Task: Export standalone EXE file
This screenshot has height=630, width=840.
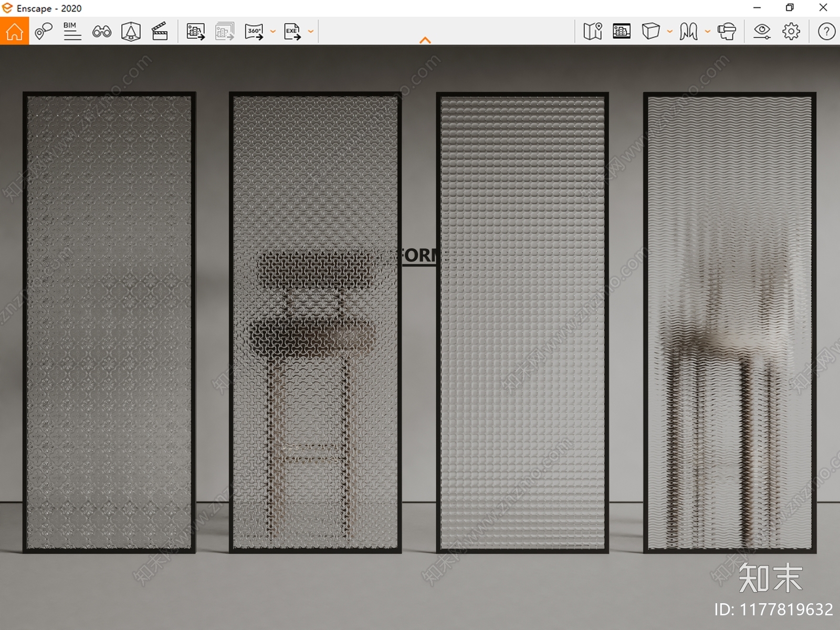Action: click(x=292, y=31)
